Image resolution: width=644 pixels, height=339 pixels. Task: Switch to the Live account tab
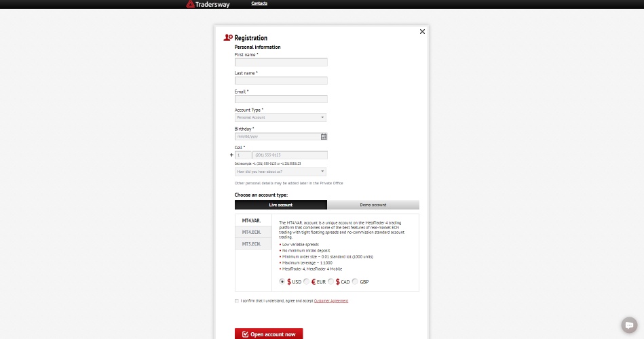point(281,205)
